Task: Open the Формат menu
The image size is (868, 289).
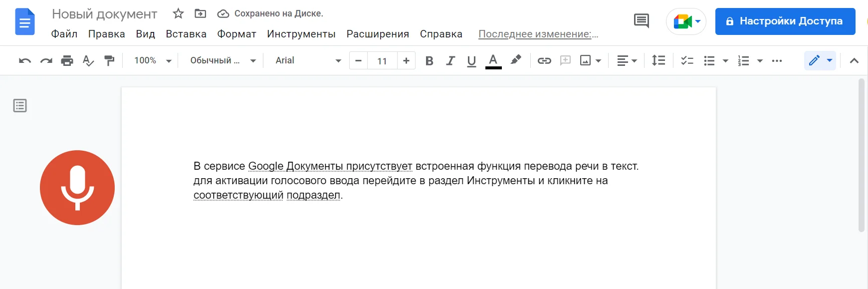Action: coord(236,34)
